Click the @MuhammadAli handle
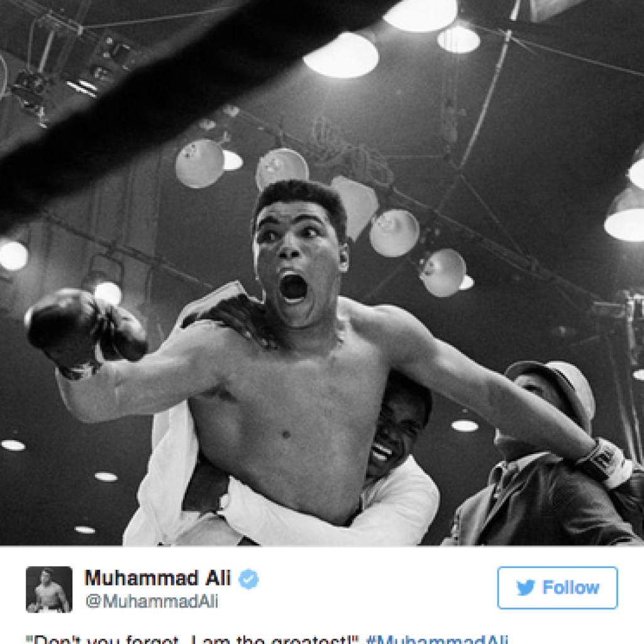 152,601
